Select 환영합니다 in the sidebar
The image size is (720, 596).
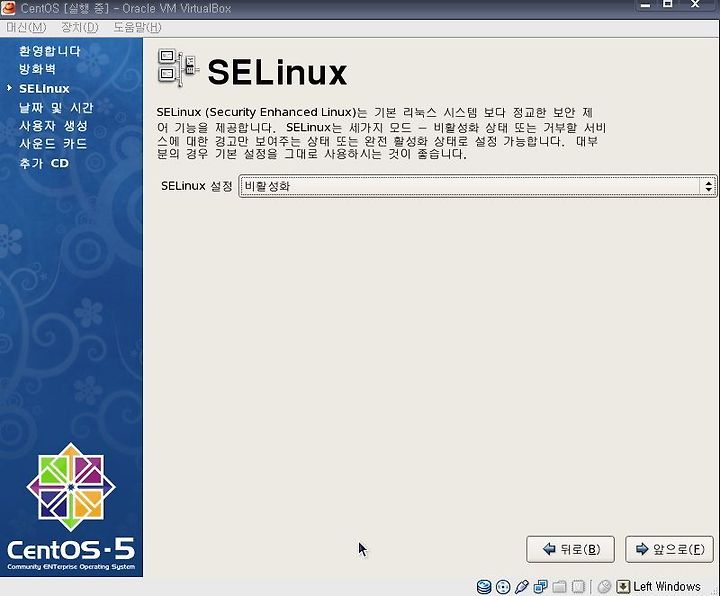(x=50, y=51)
